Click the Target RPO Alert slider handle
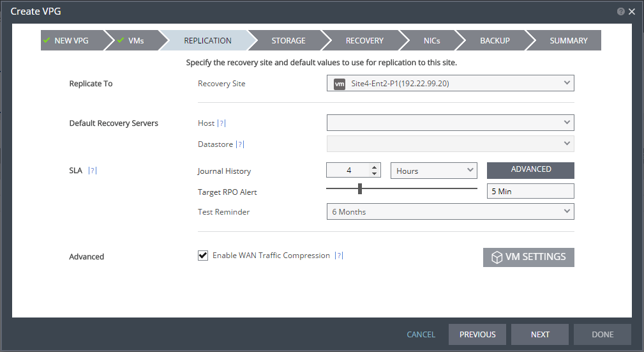 click(x=360, y=188)
